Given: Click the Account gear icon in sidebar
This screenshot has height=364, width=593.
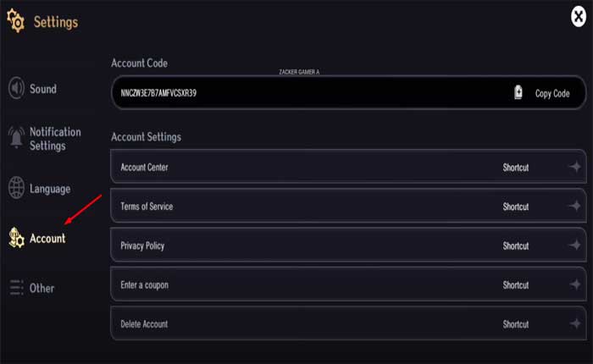Looking at the screenshot, I should pyautogui.click(x=16, y=239).
